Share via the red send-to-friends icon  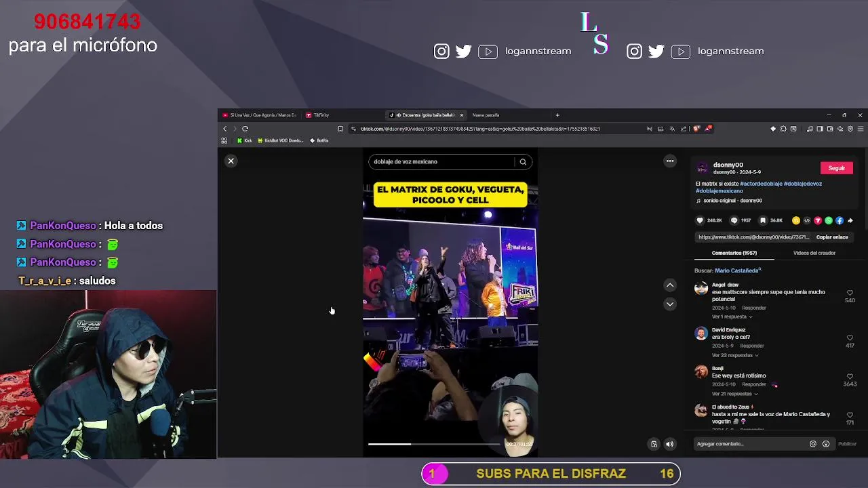tap(818, 220)
